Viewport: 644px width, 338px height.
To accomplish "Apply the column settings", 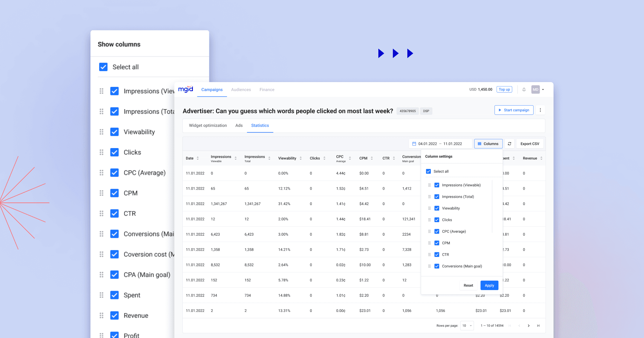I will pyautogui.click(x=489, y=285).
